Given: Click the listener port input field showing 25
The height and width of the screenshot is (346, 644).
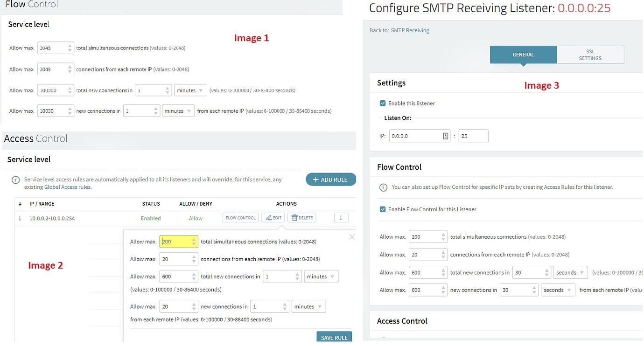Looking at the screenshot, I should point(473,136).
